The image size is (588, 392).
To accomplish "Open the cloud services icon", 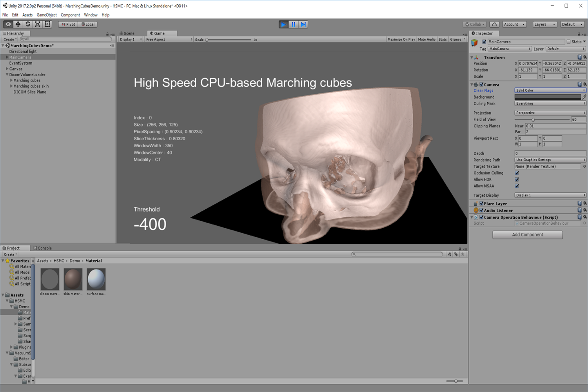I will (x=494, y=24).
